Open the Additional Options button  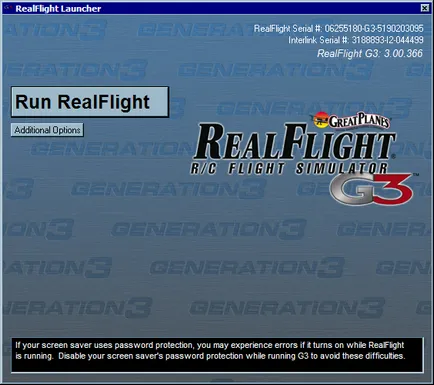(47, 130)
